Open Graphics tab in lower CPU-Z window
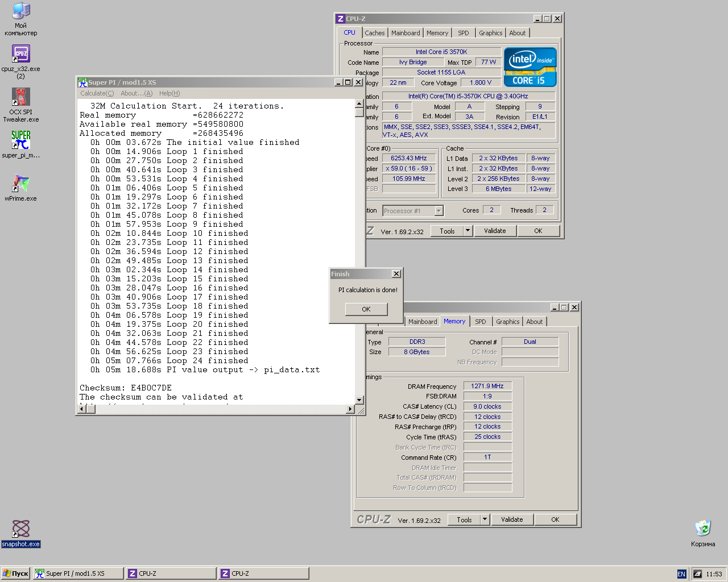The width and height of the screenshot is (728, 582). point(507,322)
